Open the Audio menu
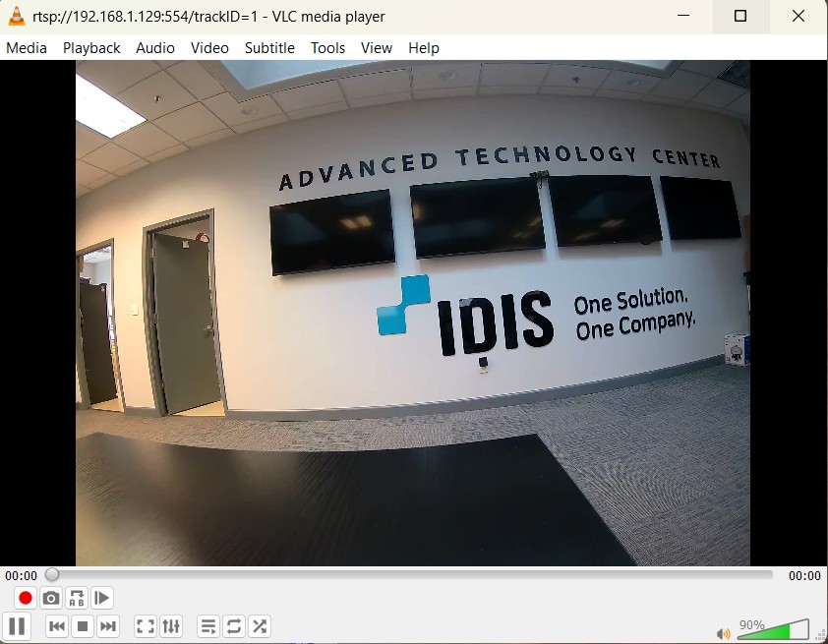The width and height of the screenshot is (828, 644). [x=155, y=48]
